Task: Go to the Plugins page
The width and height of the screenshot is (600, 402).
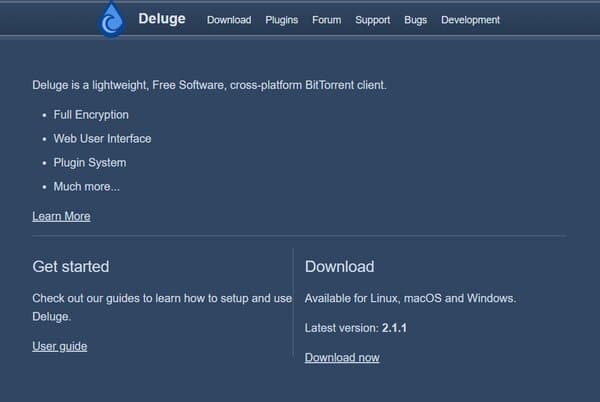Action: tap(282, 20)
